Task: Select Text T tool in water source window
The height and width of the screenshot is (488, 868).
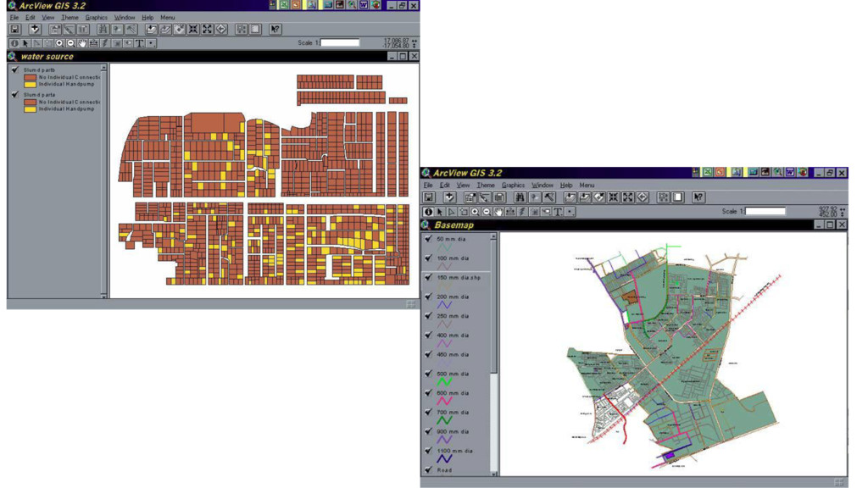Action: (140, 43)
